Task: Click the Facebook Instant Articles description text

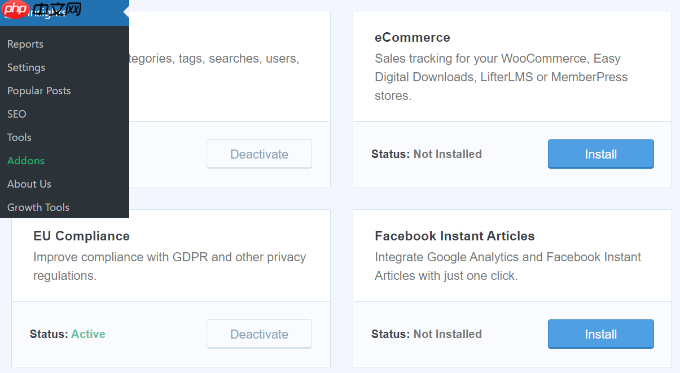Action: pyautogui.click(x=508, y=266)
